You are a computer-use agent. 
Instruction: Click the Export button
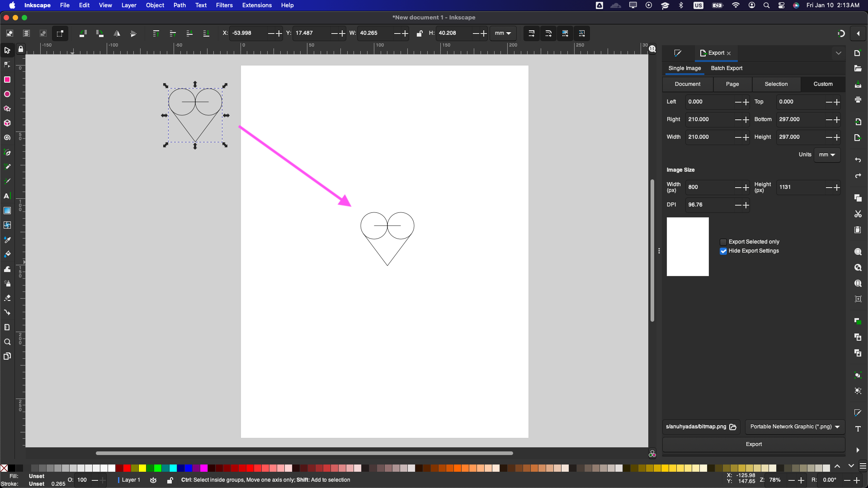click(754, 444)
